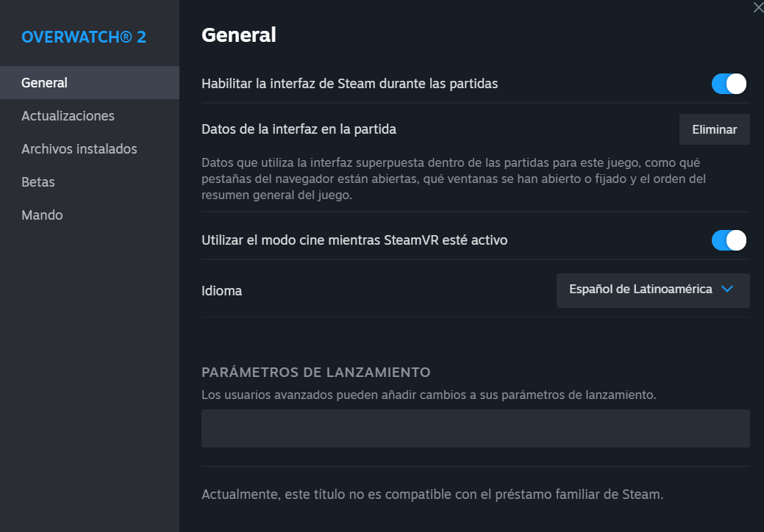
Task: Switch to the Actualizaciones tab
Action: [x=68, y=116]
